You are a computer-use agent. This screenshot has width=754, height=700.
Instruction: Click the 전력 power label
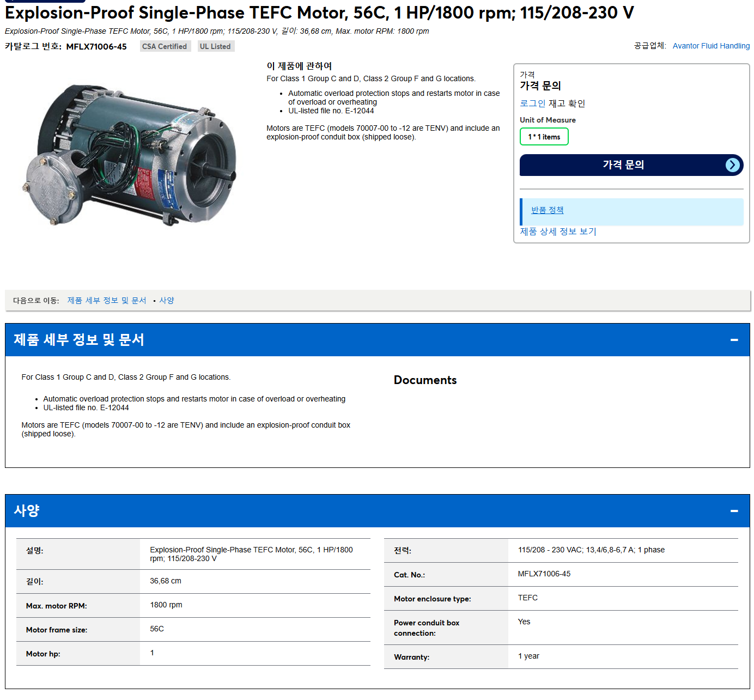point(403,551)
